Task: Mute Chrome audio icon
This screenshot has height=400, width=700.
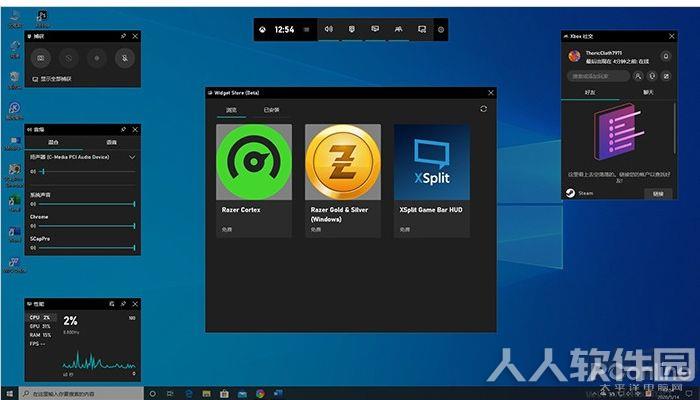Action: [33, 226]
